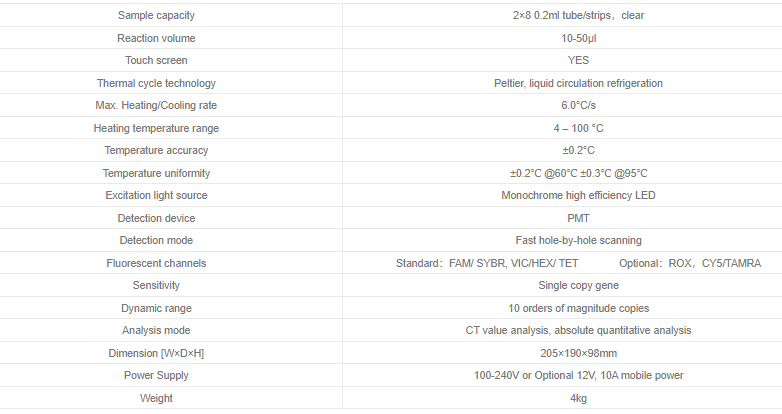Click the 'Fluorescent channels' label
782x414 pixels.
(156, 263)
